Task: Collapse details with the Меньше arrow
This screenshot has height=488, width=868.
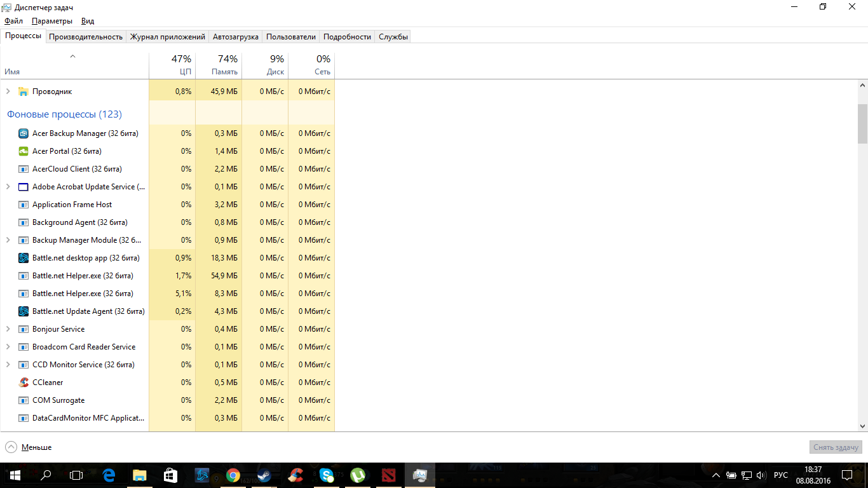Action: click(11, 447)
